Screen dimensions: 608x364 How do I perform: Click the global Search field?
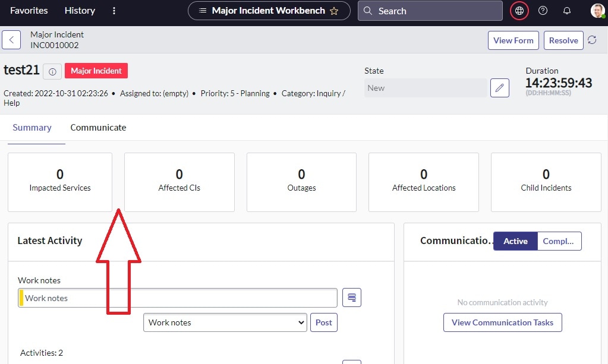[430, 11]
